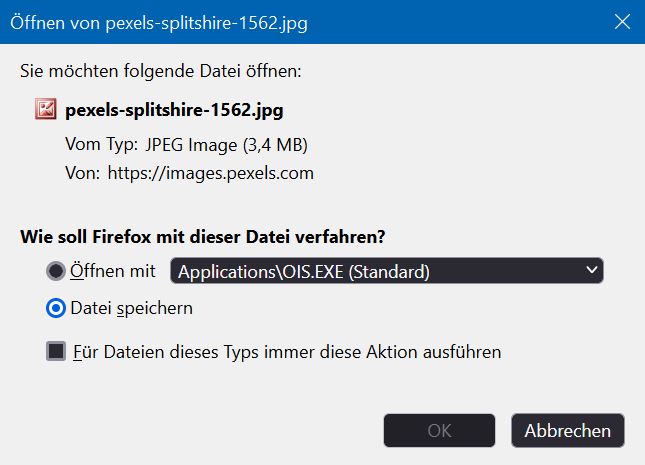
Task: Click the chevron arrow of the application dropdown
Action: (x=591, y=270)
